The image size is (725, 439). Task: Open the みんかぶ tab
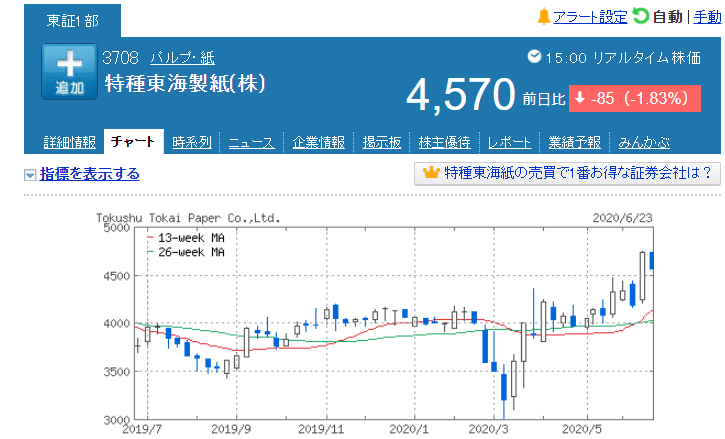pos(644,142)
